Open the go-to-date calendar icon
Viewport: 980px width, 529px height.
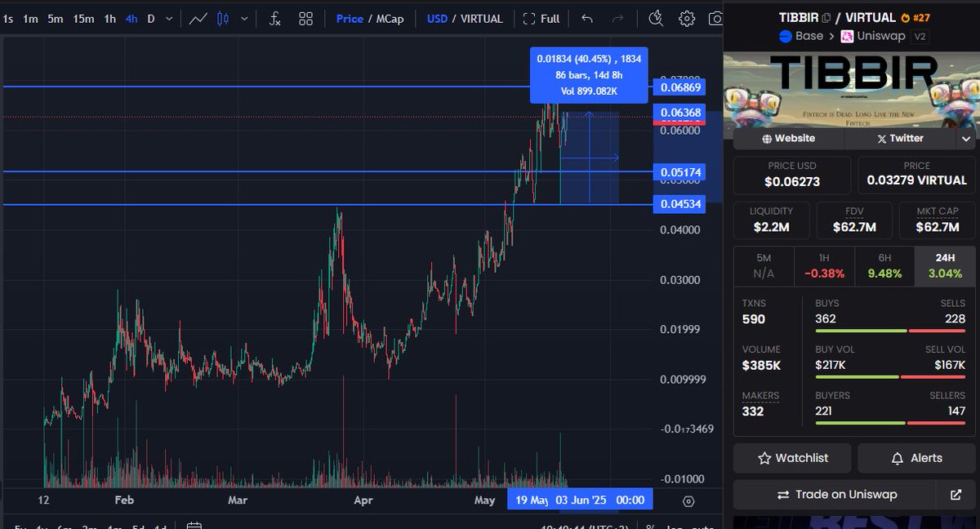[x=194, y=526]
